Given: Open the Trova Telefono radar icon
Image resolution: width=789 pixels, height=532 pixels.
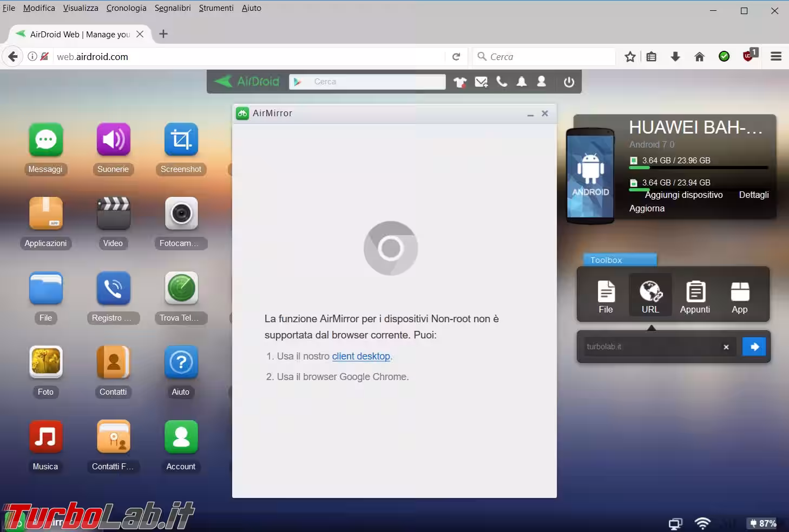Looking at the screenshot, I should click(181, 288).
